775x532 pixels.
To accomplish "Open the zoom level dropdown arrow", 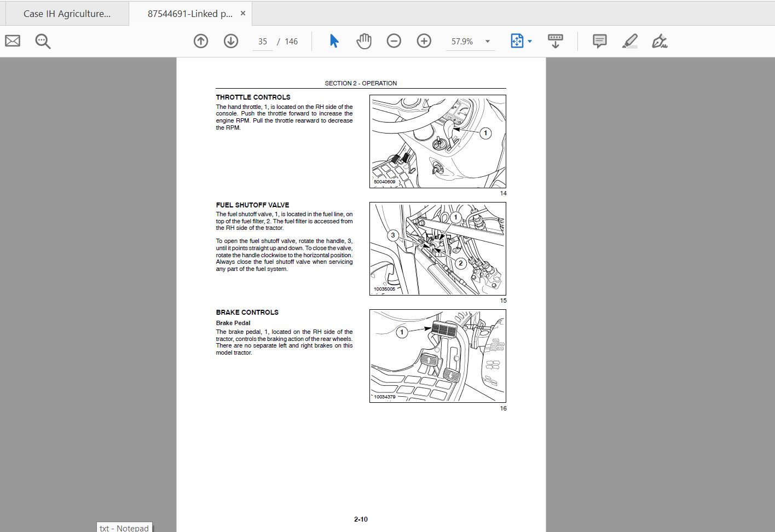I will point(488,42).
